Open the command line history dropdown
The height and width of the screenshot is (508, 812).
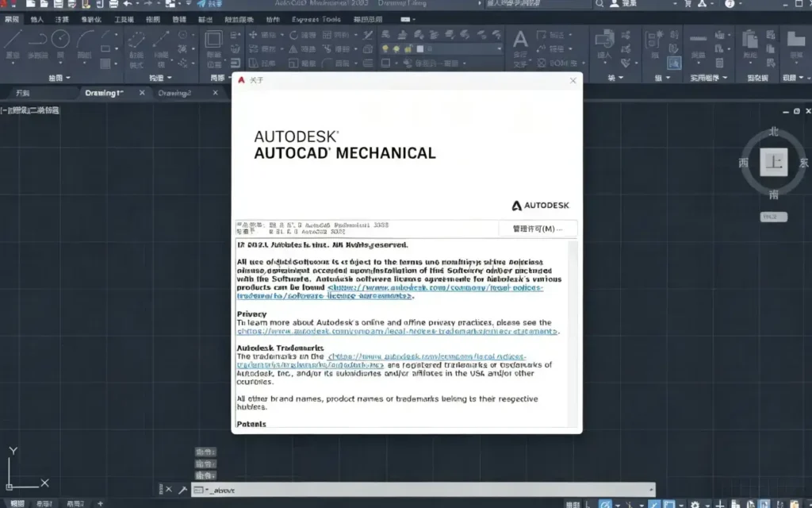click(650, 490)
